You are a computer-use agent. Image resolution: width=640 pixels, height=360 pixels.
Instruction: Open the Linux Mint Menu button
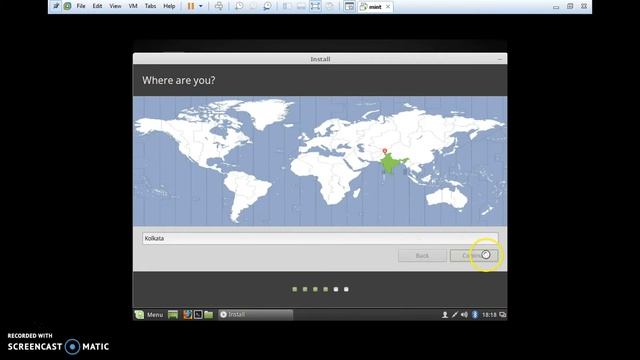pyautogui.click(x=149, y=315)
